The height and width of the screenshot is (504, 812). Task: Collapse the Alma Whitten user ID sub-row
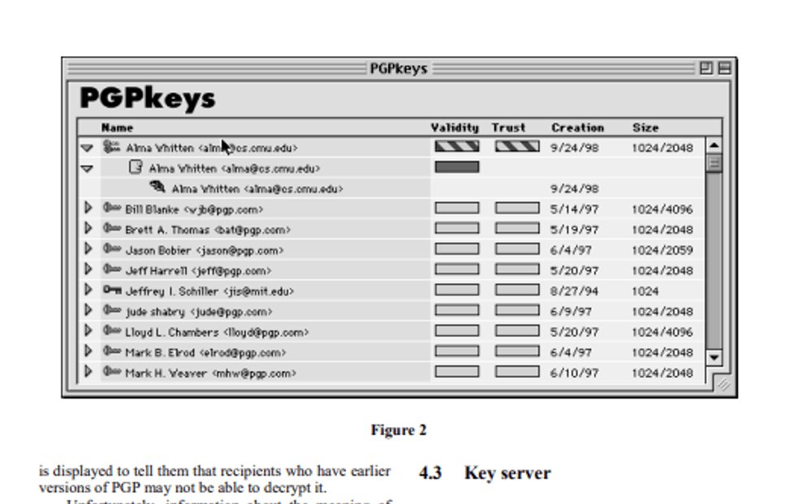(x=87, y=169)
